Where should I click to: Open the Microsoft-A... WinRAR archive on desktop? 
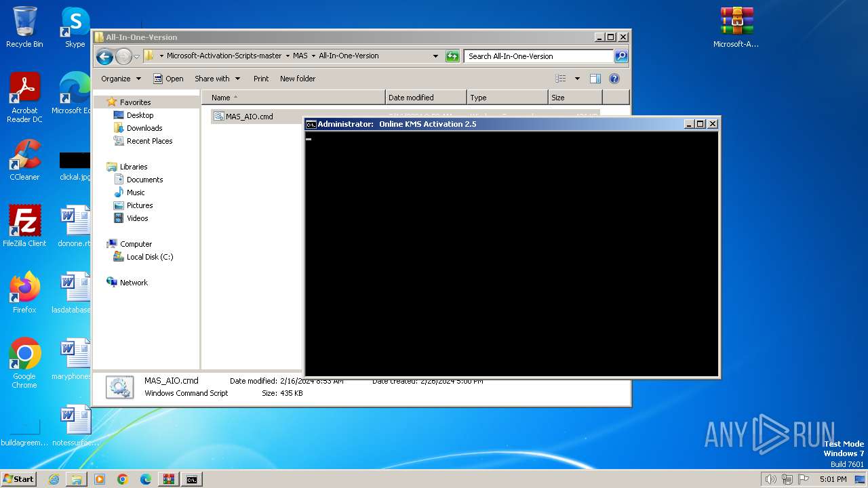(736, 27)
